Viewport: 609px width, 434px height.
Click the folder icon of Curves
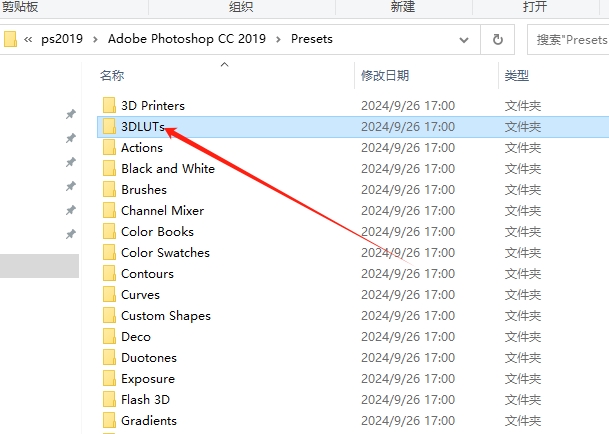click(x=109, y=294)
